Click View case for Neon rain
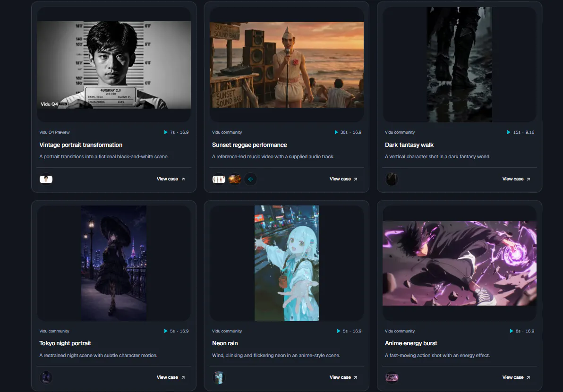 point(344,377)
